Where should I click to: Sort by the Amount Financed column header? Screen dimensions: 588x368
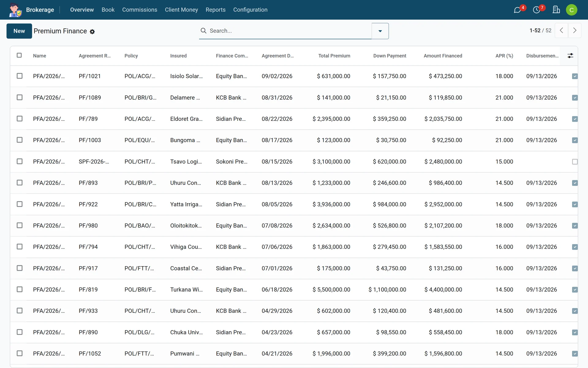[443, 56]
